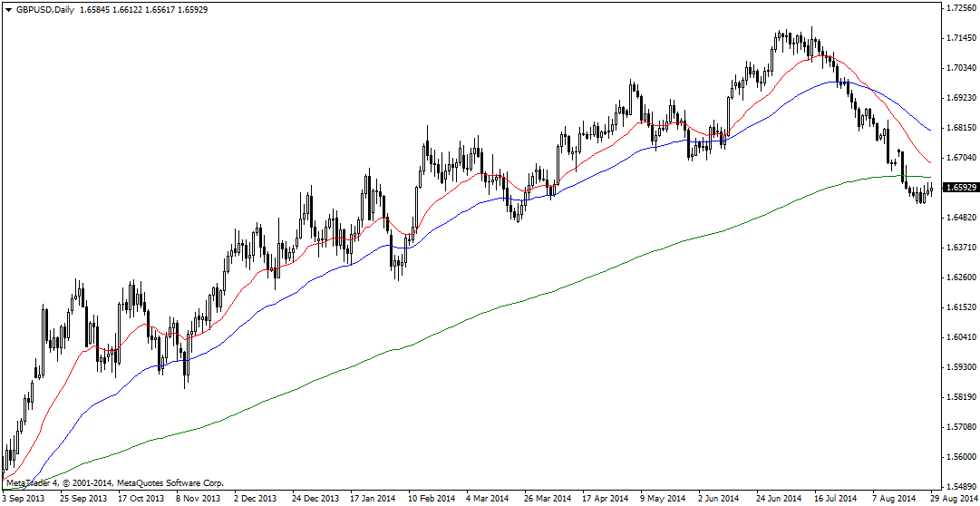Select the 1.71450 price axis label
Screen dimensions: 980x506
tap(960, 38)
